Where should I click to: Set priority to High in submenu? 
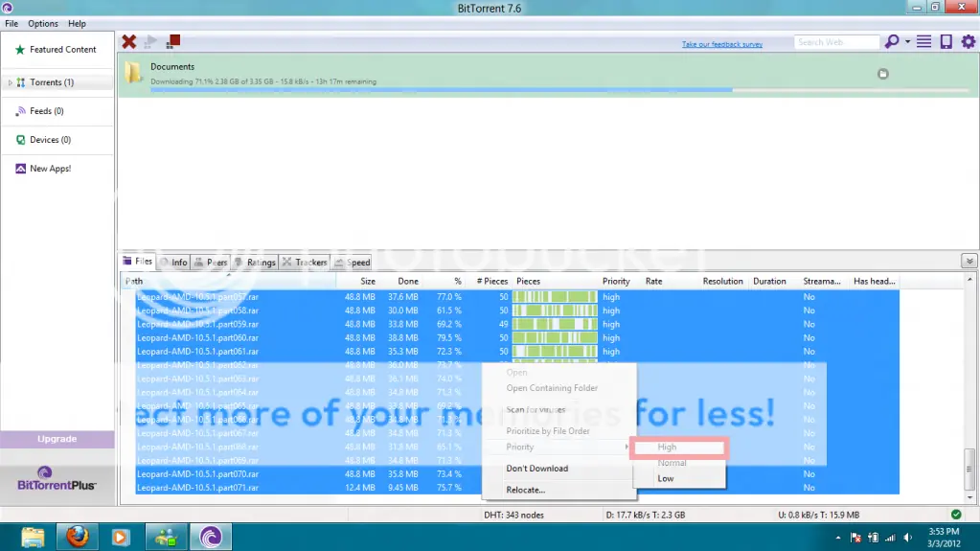tap(679, 448)
